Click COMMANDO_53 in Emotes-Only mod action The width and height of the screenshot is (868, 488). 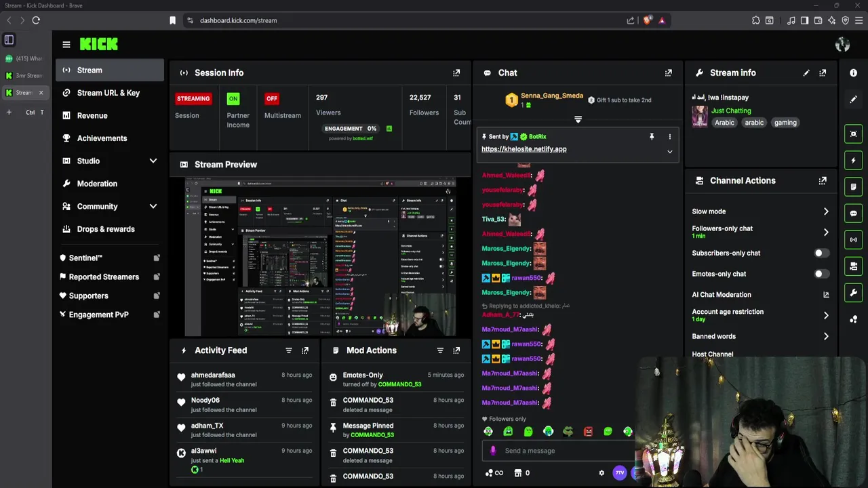point(399,384)
